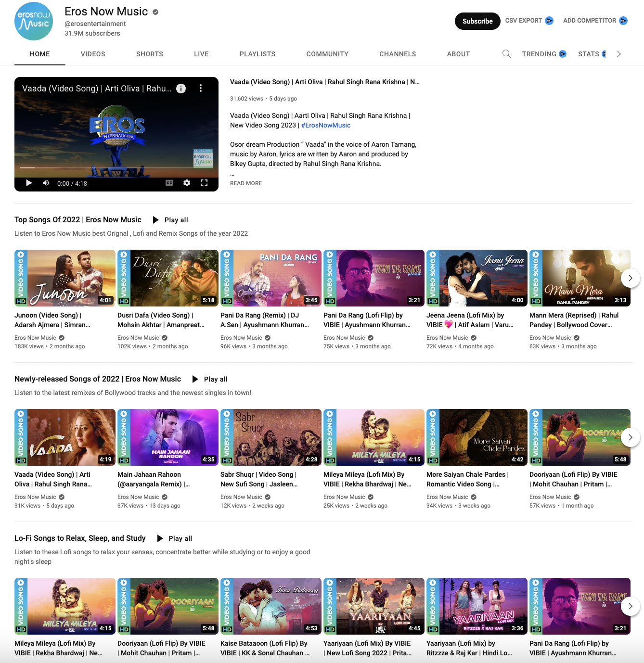Click Eros Now Music under Dooriyaan in Newly-released

click(550, 497)
